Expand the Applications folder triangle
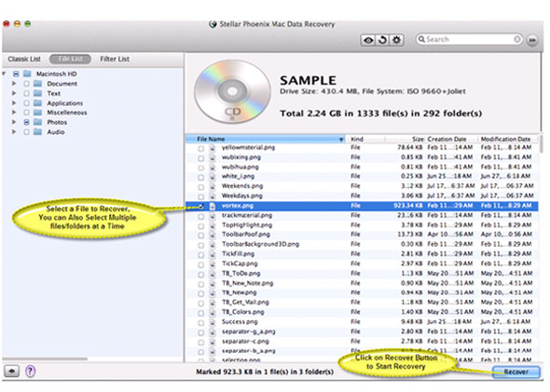Viewport: 550px width, 392px height. [14, 102]
